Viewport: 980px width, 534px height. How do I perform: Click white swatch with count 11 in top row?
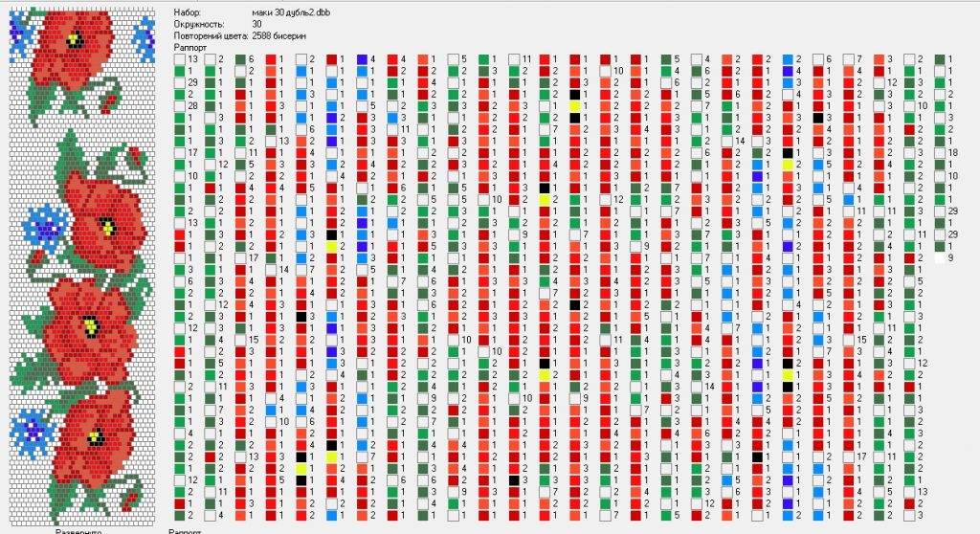514,59
